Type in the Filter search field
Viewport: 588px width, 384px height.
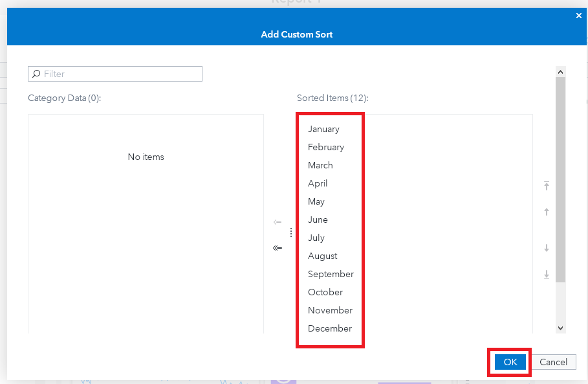[x=121, y=74]
